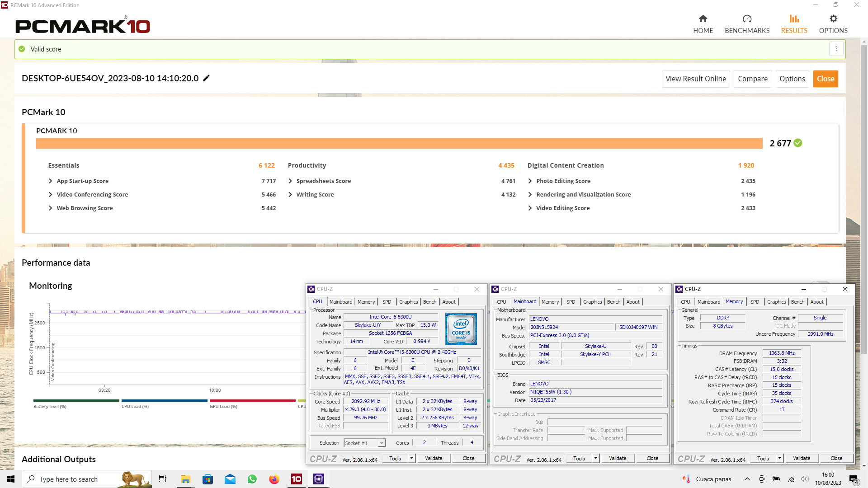This screenshot has height=488, width=868.
Task: Select Bench tab in middle CPU-Z window
Action: click(613, 302)
